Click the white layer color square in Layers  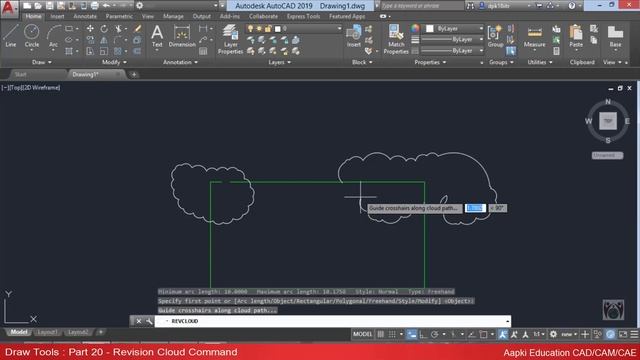tap(278, 29)
